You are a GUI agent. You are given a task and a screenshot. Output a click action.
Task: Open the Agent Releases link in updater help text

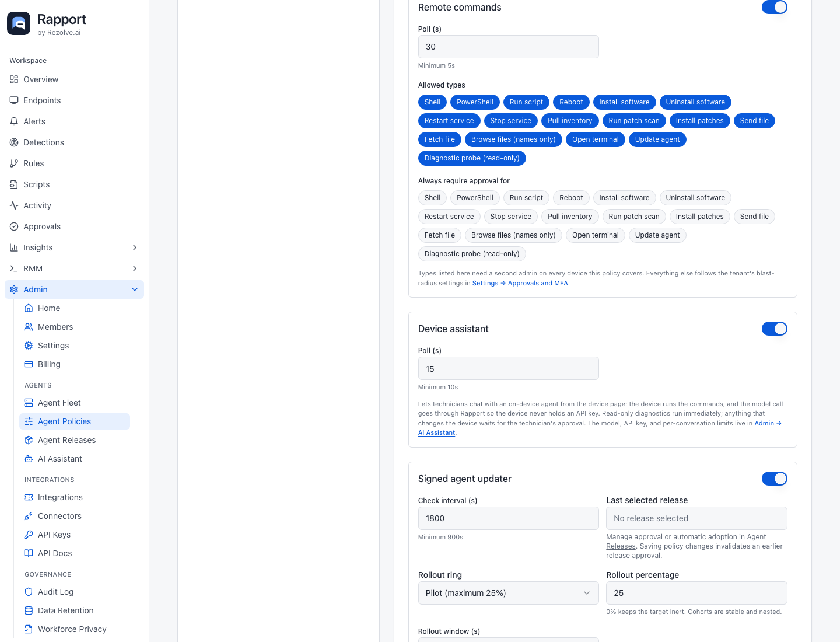[757, 537]
